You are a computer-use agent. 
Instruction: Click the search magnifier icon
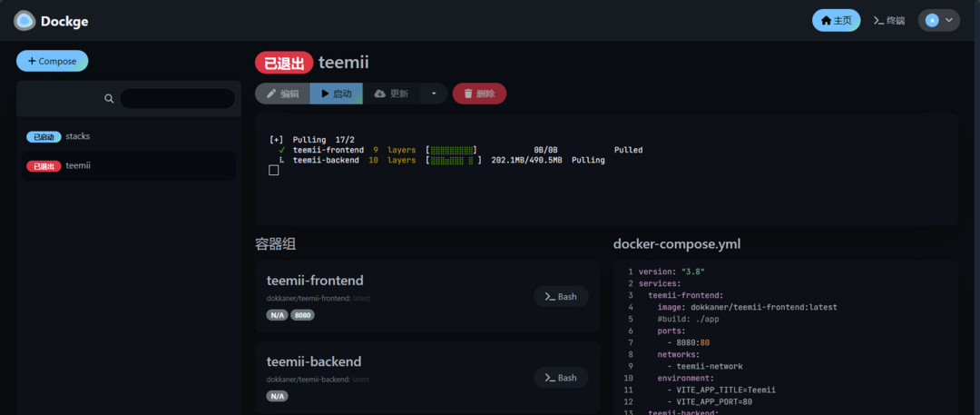point(109,99)
